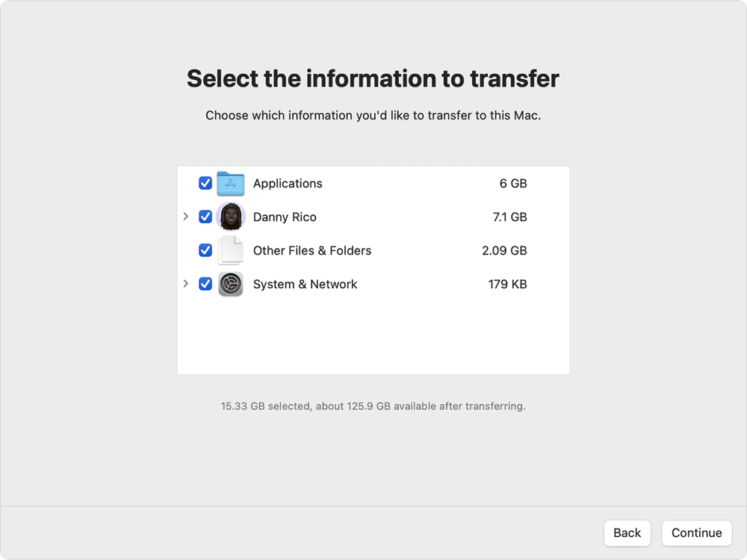The height and width of the screenshot is (560, 747).
Task: Click Danny Rico's avatar picture
Action: click(x=231, y=217)
